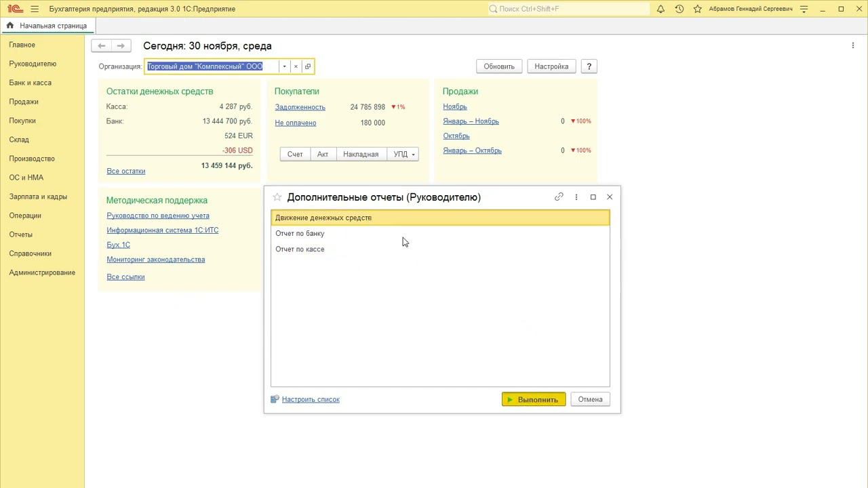868x488 pixels.
Task: Maximize the Дополнительные отчеты dialog
Action: (593, 197)
